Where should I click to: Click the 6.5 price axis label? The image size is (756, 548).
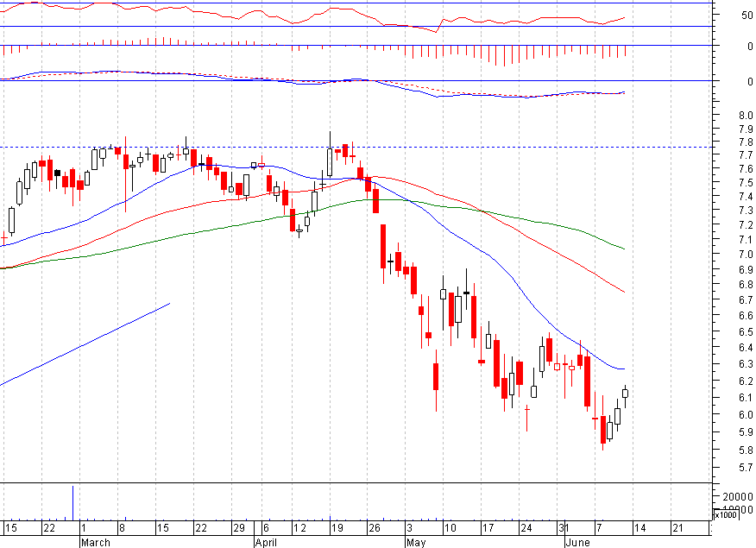pos(746,332)
